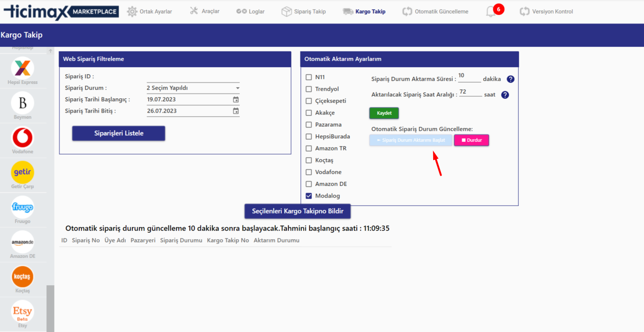Click the pink Durdur button
This screenshot has height=332, width=644.
(x=471, y=140)
